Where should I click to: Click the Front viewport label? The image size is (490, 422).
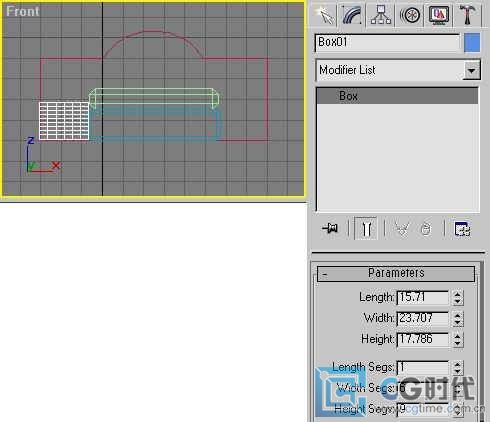pyautogui.click(x=23, y=11)
